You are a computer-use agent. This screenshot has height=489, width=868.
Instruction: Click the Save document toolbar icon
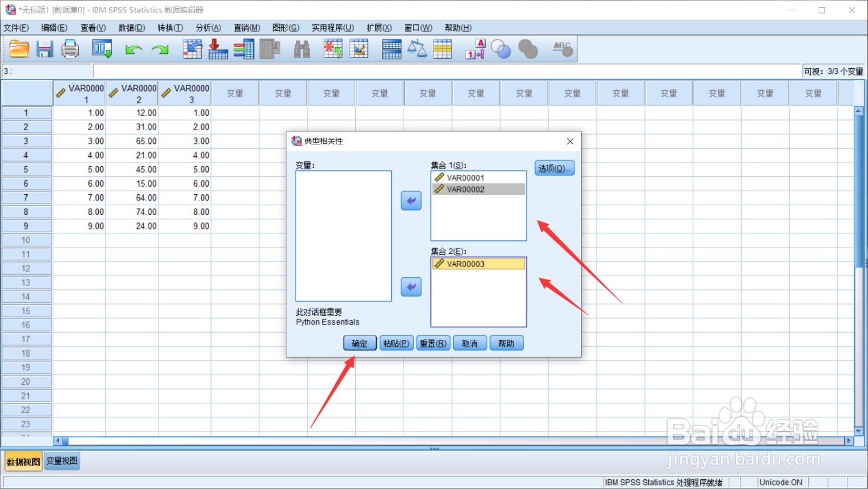(x=44, y=49)
